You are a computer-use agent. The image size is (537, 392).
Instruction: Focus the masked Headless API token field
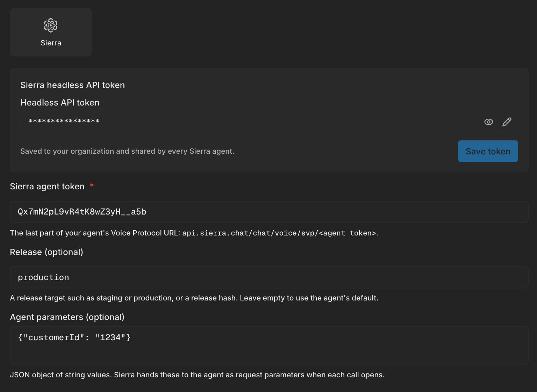[269, 122]
